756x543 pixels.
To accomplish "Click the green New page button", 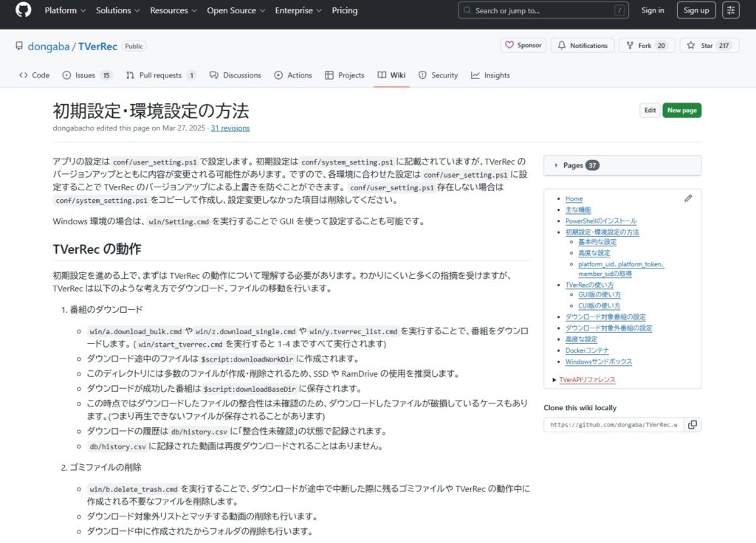I will 681,110.
